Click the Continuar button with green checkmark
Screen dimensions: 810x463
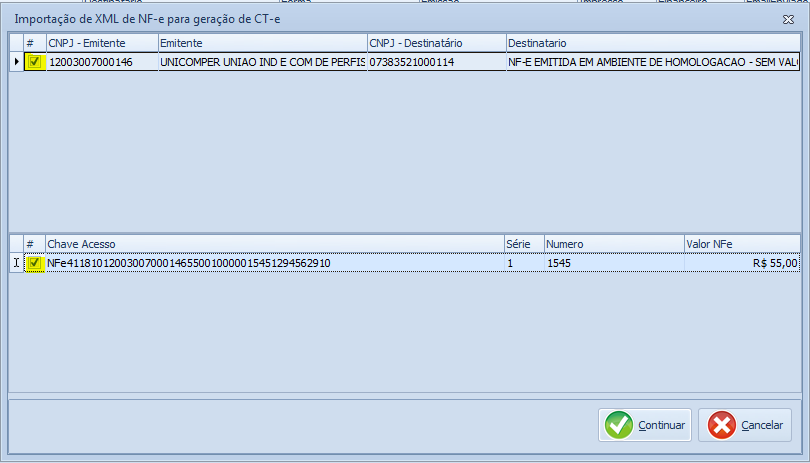coord(645,425)
